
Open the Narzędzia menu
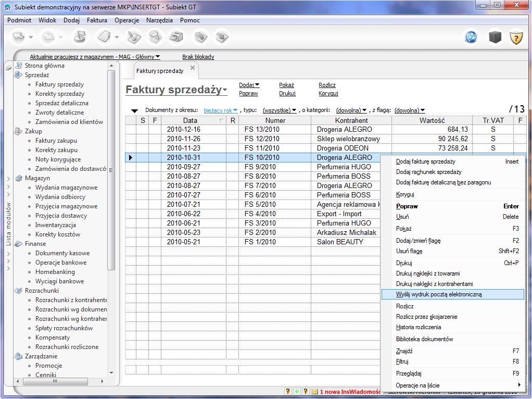tap(159, 20)
